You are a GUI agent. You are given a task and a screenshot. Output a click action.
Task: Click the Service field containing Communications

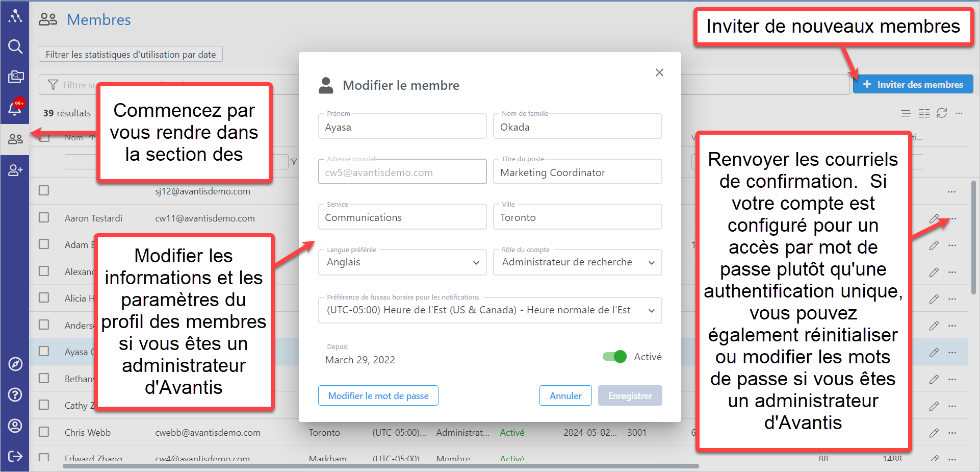(402, 217)
